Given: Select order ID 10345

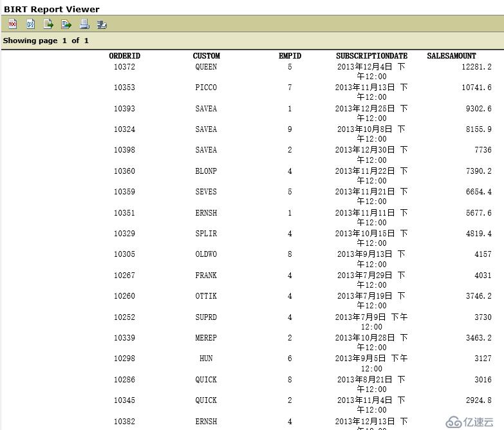Looking at the screenshot, I should (x=124, y=400).
